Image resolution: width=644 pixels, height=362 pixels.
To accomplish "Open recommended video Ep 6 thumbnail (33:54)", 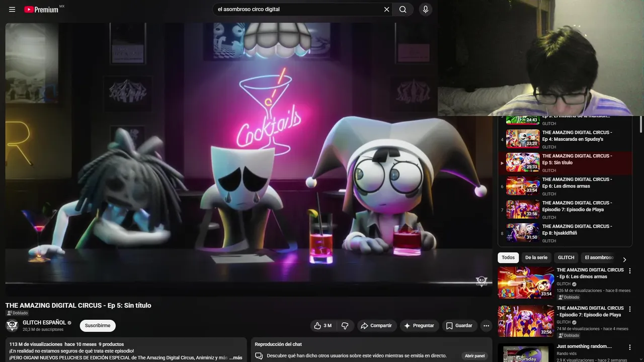I will click(x=526, y=283).
